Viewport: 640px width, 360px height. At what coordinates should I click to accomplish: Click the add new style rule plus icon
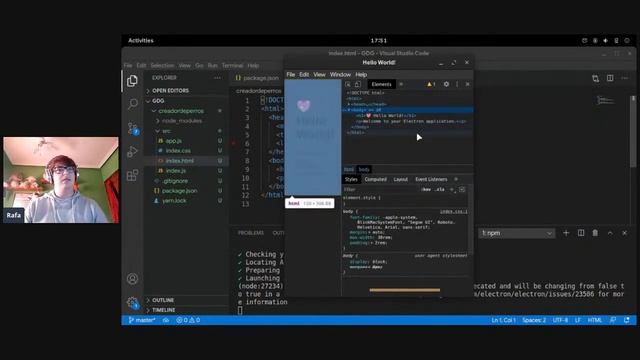pyautogui.click(x=452, y=189)
